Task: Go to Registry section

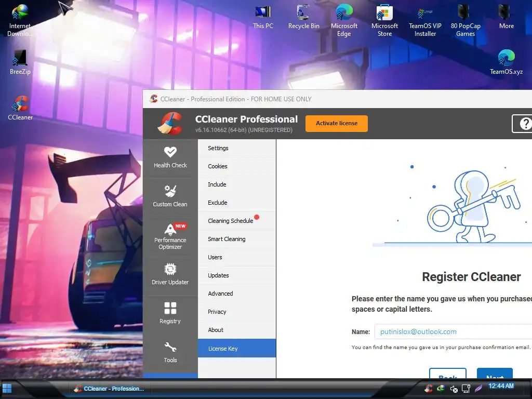Action: (x=170, y=314)
